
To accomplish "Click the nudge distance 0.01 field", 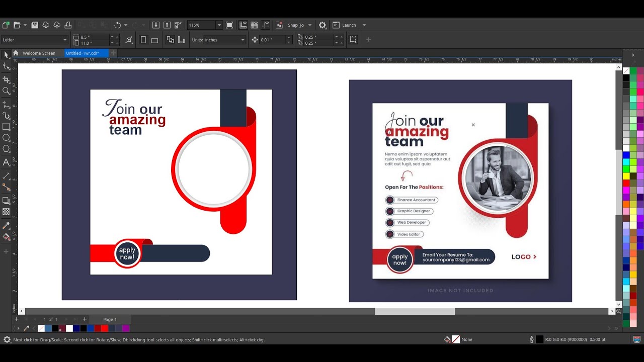I will point(273,40).
